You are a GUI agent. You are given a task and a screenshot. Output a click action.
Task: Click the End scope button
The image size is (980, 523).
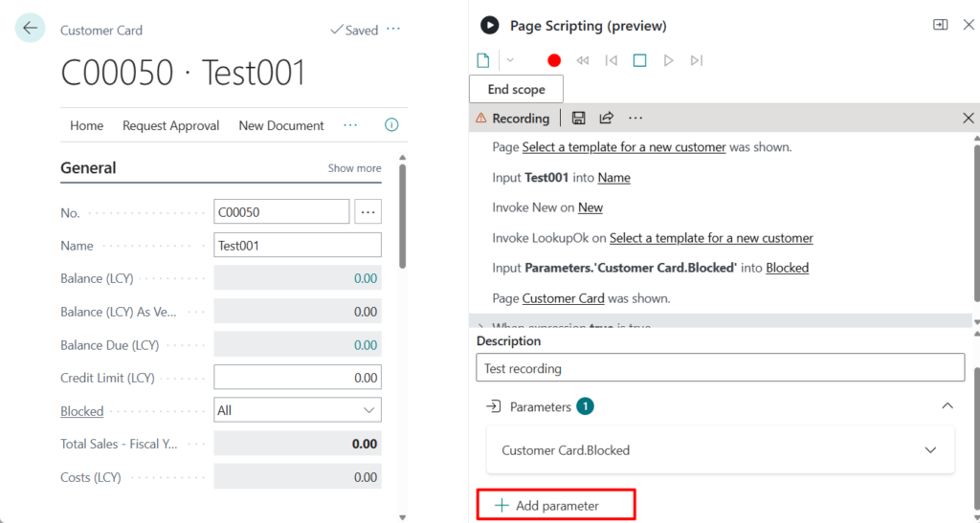point(516,89)
